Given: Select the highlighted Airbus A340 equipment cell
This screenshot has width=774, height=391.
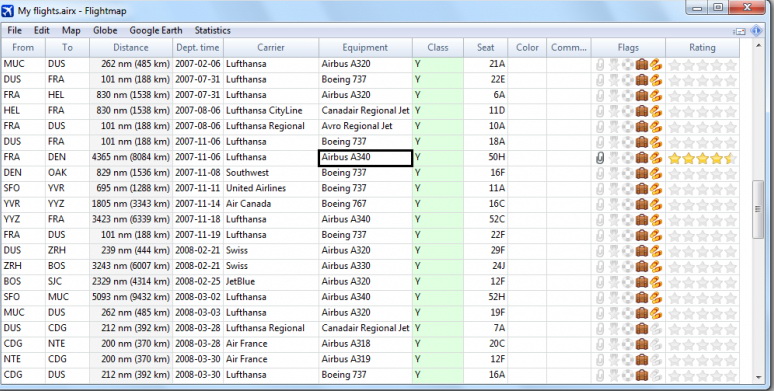Looking at the screenshot, I should 365,158.
